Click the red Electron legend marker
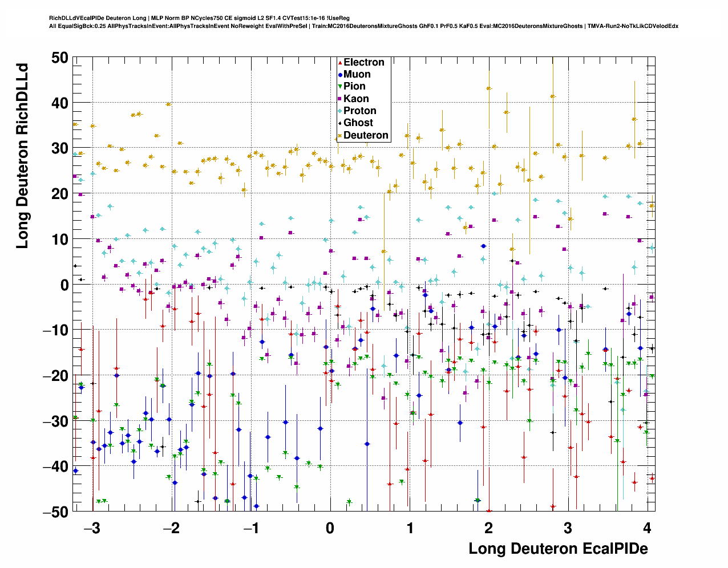Image resolution: width=728 pixels, height=568 pixels. [340, 63]
